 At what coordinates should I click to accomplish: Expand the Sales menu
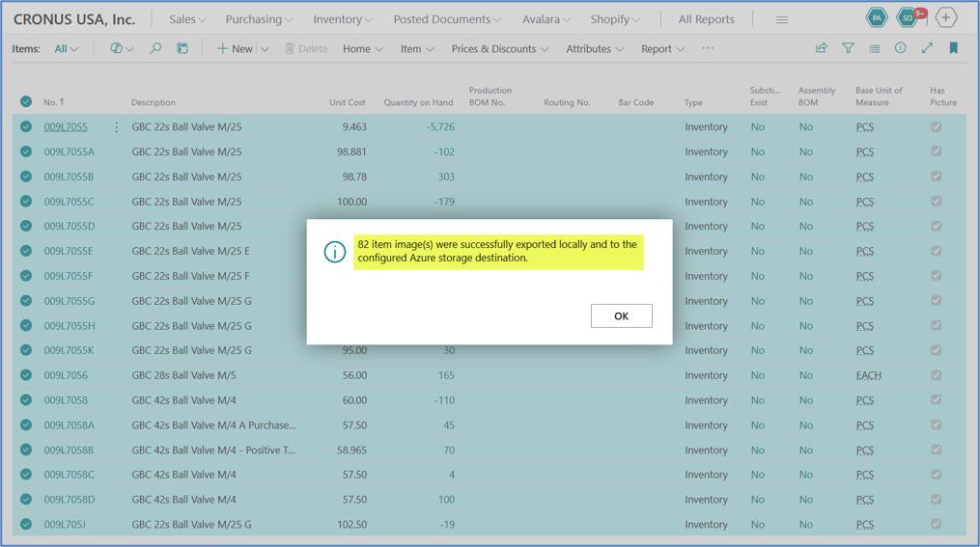[187, 19]
